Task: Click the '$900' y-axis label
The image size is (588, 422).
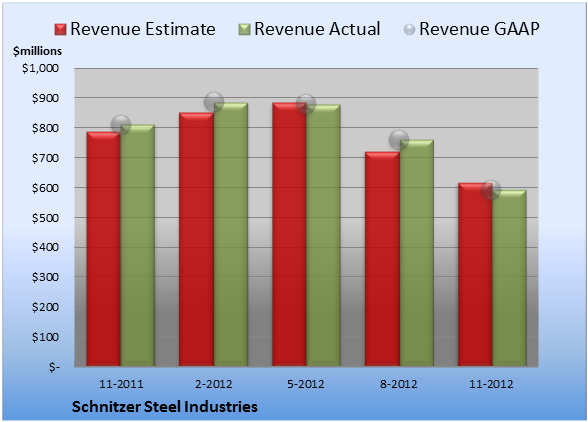Action: coord(45,98)
